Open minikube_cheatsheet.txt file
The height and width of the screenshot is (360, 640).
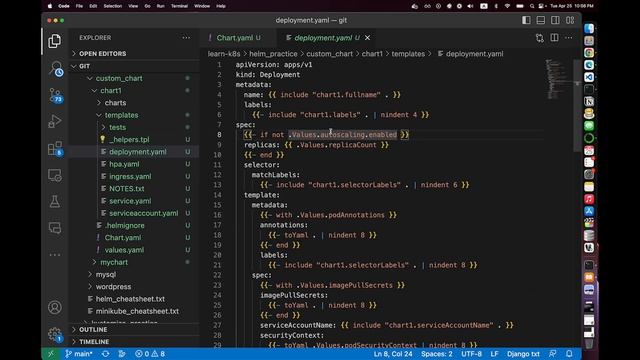pyautogui.click(x=137, y=311)
